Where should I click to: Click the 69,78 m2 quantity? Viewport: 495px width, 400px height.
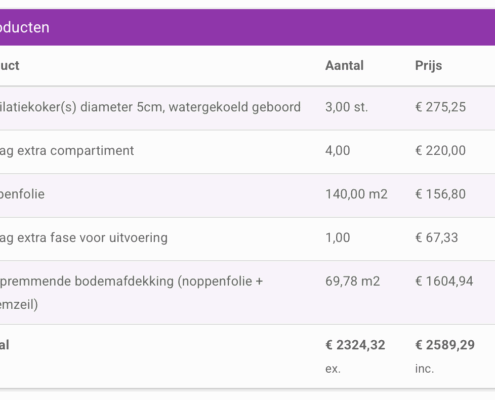(x=353, y=282)
